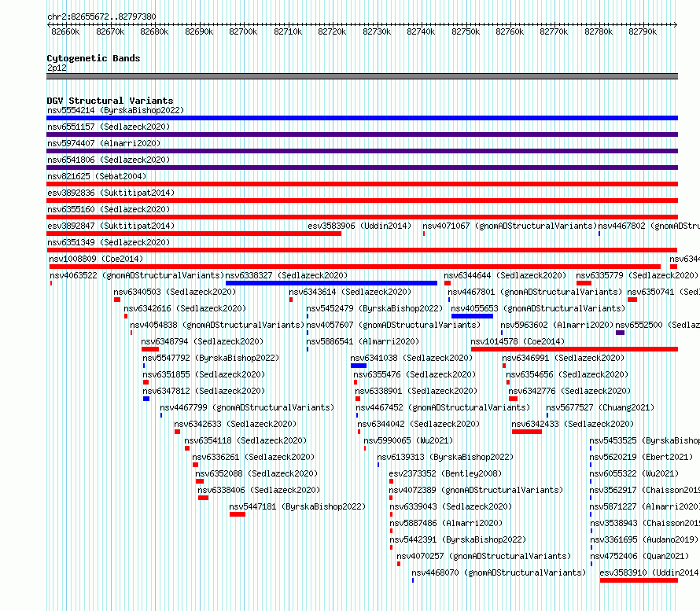Select nsv5886541 (Almarri2020) label
700x611 pixels.
pos(363,341)
